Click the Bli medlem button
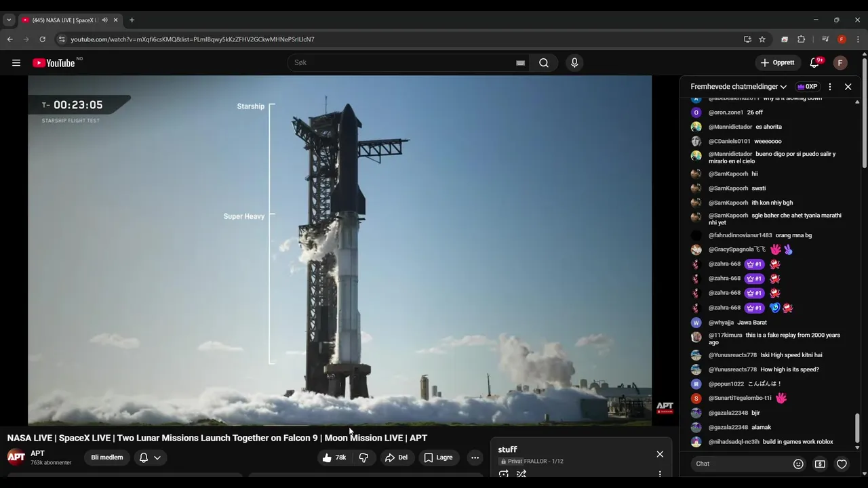Viewport: 868px width, 488px height. [x=107, y=457]
